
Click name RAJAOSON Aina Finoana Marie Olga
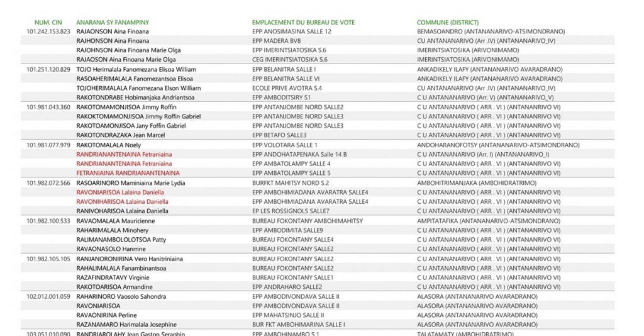coord(126,59)
